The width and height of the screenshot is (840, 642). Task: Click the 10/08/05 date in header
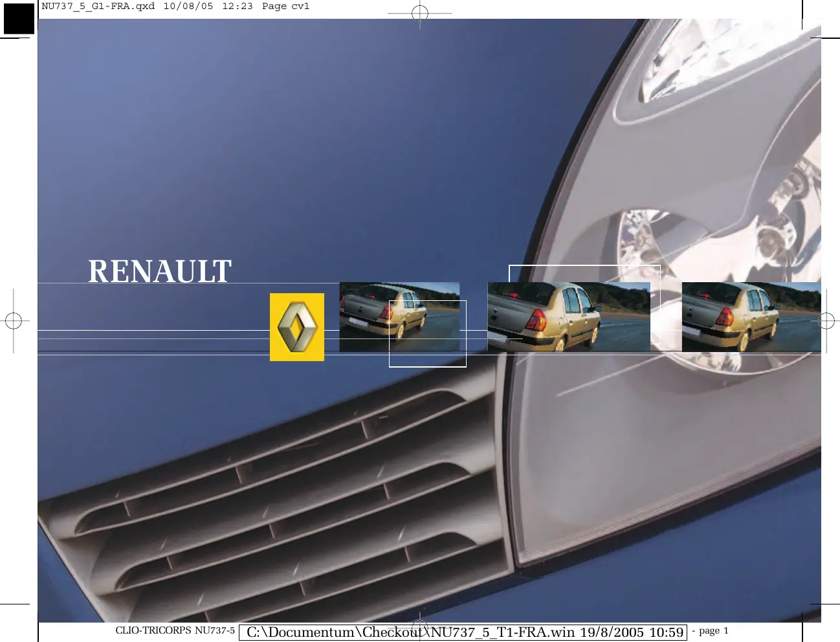point(188,6)
